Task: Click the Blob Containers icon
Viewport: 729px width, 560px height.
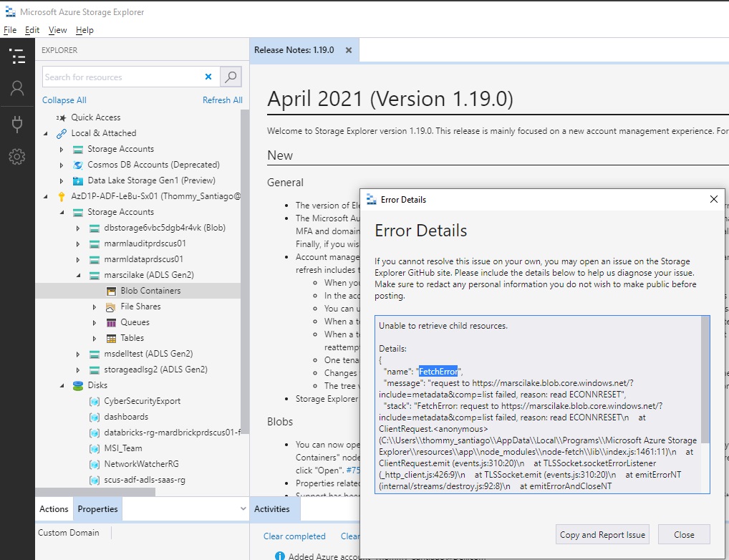Action: 111,291
